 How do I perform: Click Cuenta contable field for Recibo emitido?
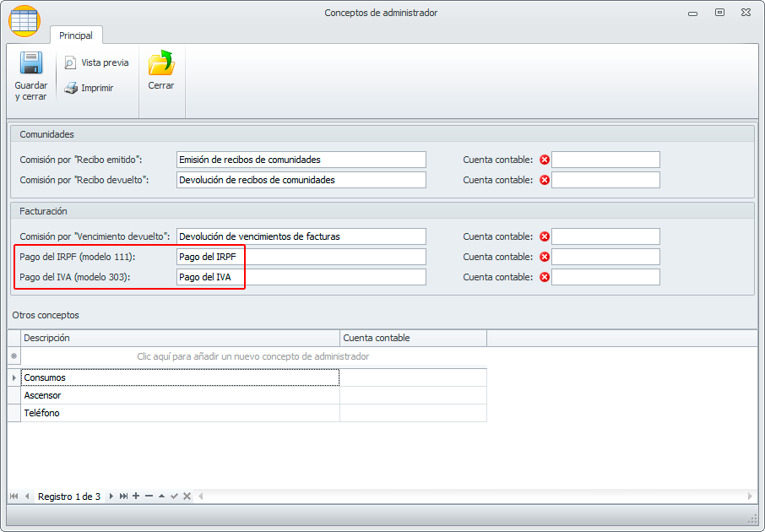coord(605,160)
